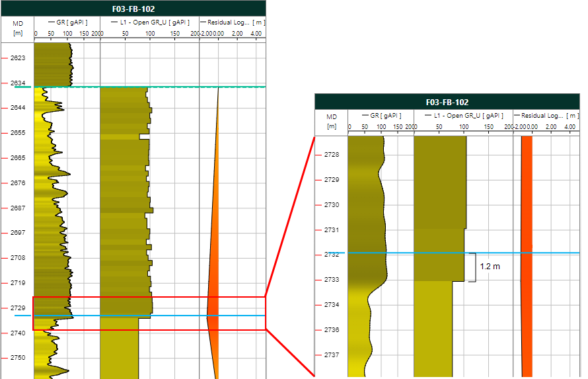Screen dimensions: 588x379
Task: Open the Residual Log track header in overview panel
Action: (x=235, y=22)
